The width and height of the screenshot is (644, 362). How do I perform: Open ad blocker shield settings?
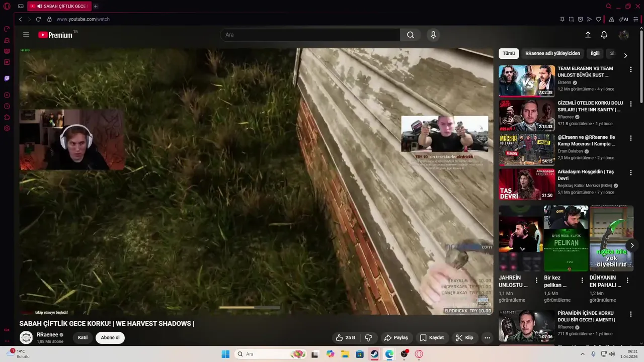coord(580,19)
